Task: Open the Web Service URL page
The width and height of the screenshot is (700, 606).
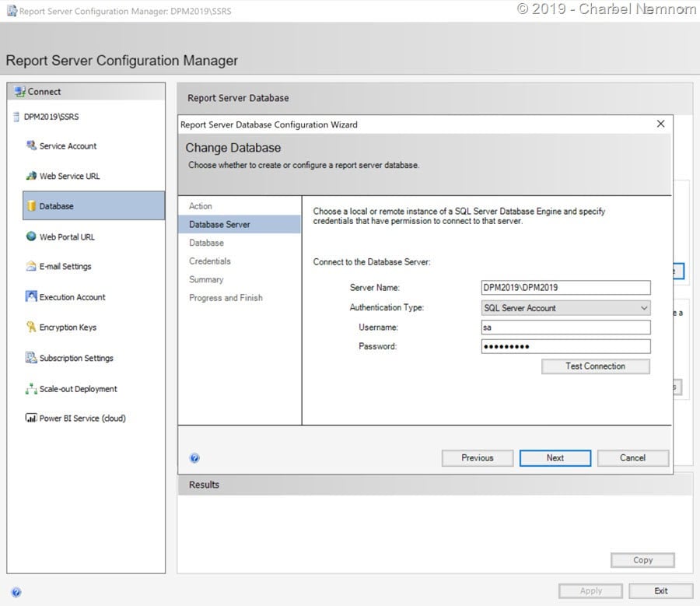Action: point(70,176)
